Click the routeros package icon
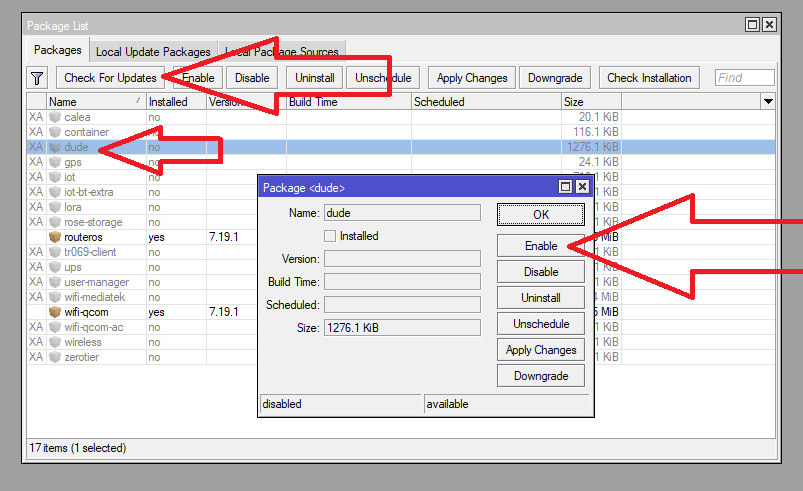 55,237
